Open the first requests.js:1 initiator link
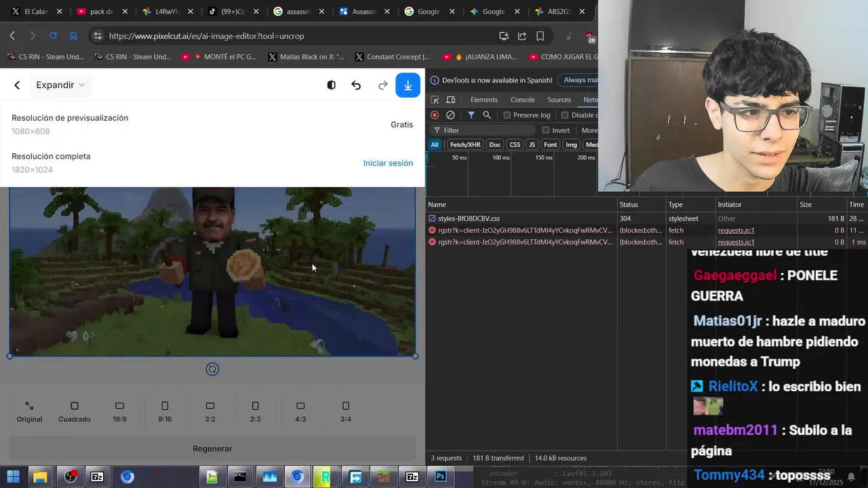868x488 pixels. coord(736,230)
